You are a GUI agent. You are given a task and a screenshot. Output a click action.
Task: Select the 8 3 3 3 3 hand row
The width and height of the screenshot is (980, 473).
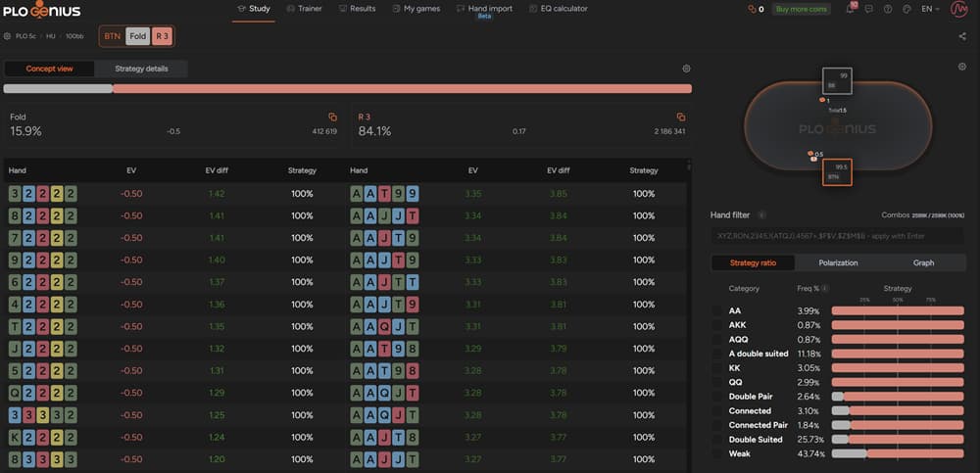tap(173, 459)
